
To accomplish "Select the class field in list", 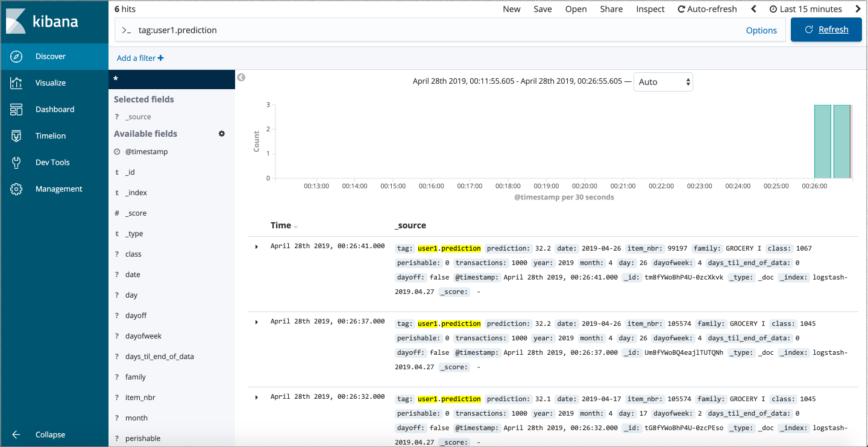I will click(x=133, y=254).
